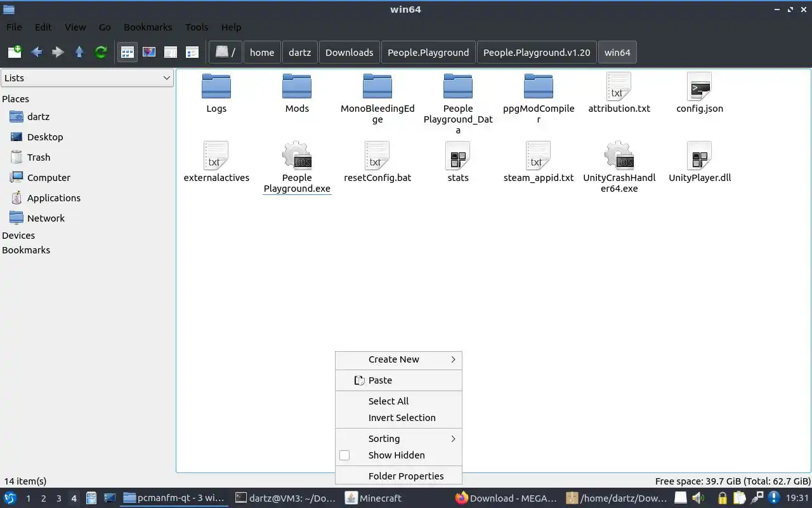Switch to the dartz@VM3 terminal window

285,498
